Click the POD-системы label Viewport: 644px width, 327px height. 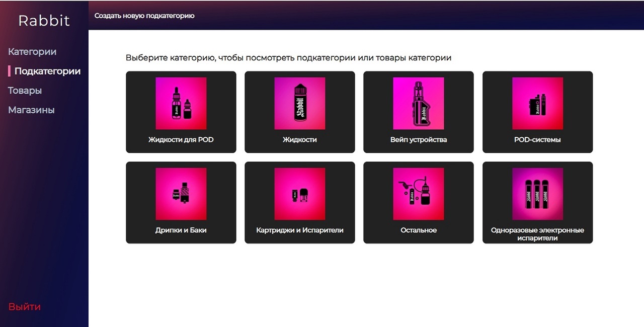pos(537,140)
